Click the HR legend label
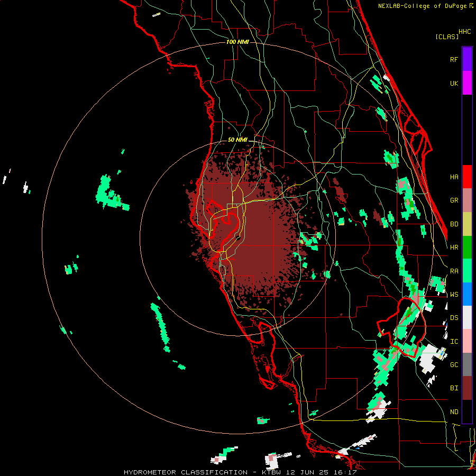 (454, 248)
